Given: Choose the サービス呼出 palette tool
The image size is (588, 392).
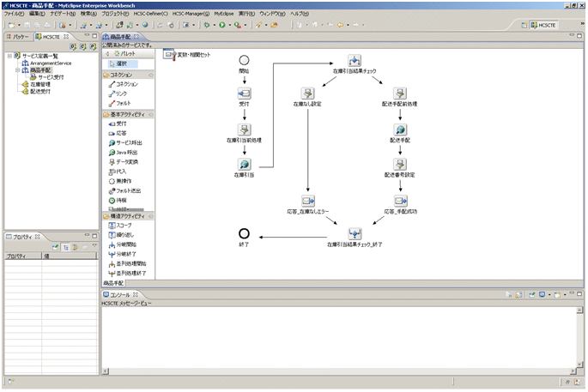Looking at the screenshot, I should pyautogui.click(x=128, y=142).
